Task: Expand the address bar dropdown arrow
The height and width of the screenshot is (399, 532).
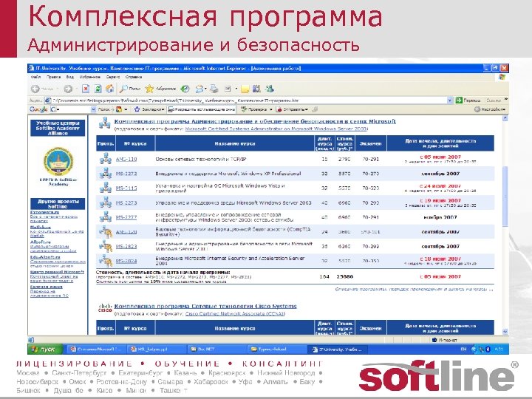Action: tap(450, 100)
